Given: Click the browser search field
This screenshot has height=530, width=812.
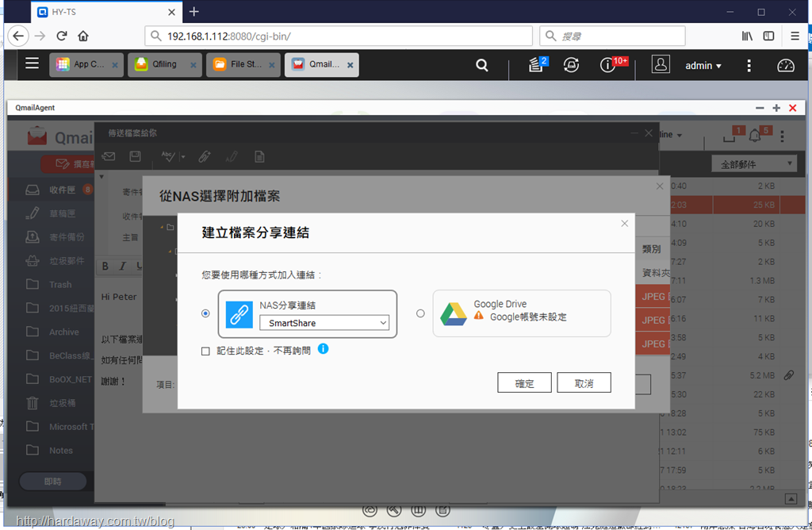Looking at the screenshot, I should click(x=613, y=36).
